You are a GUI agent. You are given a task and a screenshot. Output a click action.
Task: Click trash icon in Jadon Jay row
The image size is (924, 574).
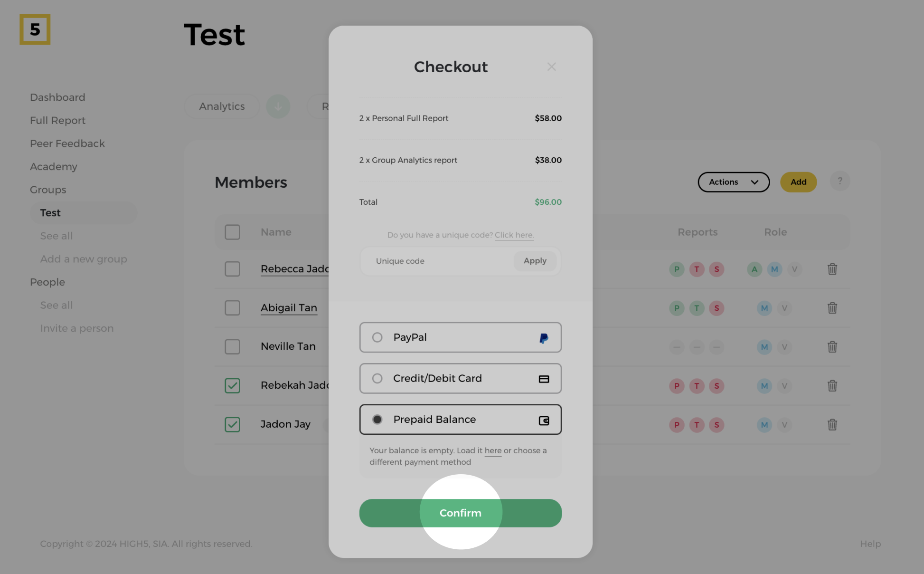(x=832, y=424)
